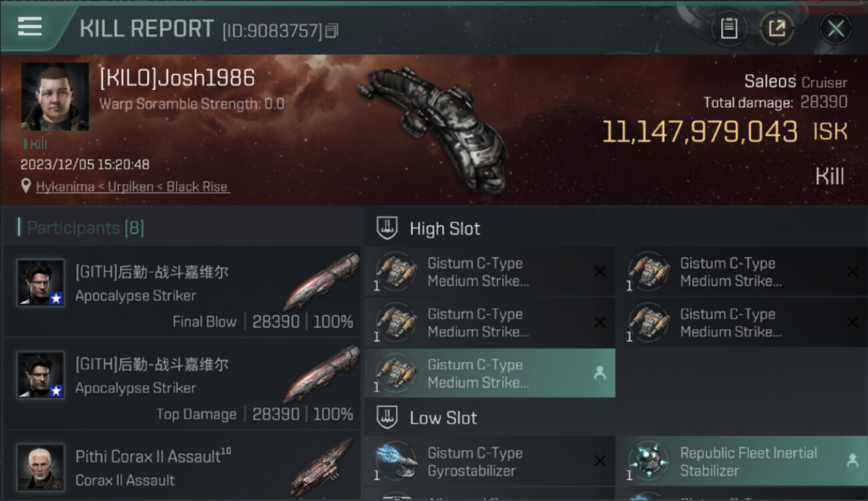Select Gistum C-Type Gyrostabilizer module icon
Viewport: 868px width, 501px height.
pos(397,462)
